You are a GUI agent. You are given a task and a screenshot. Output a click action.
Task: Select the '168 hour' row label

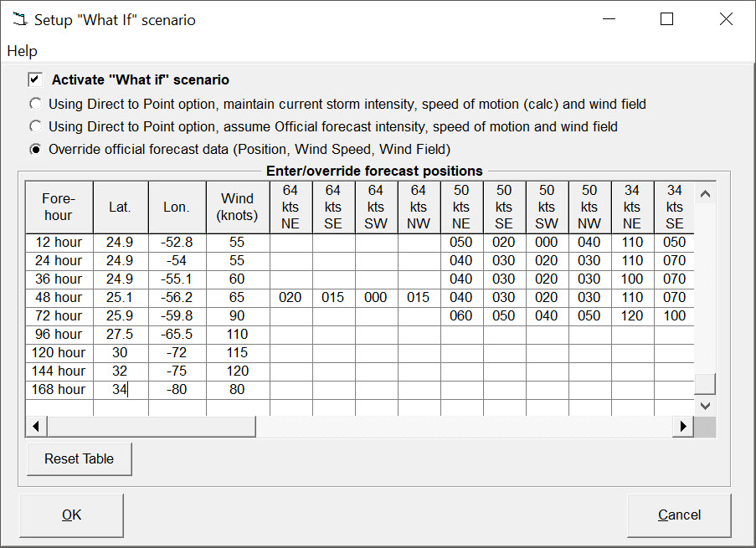coord(59,389)
